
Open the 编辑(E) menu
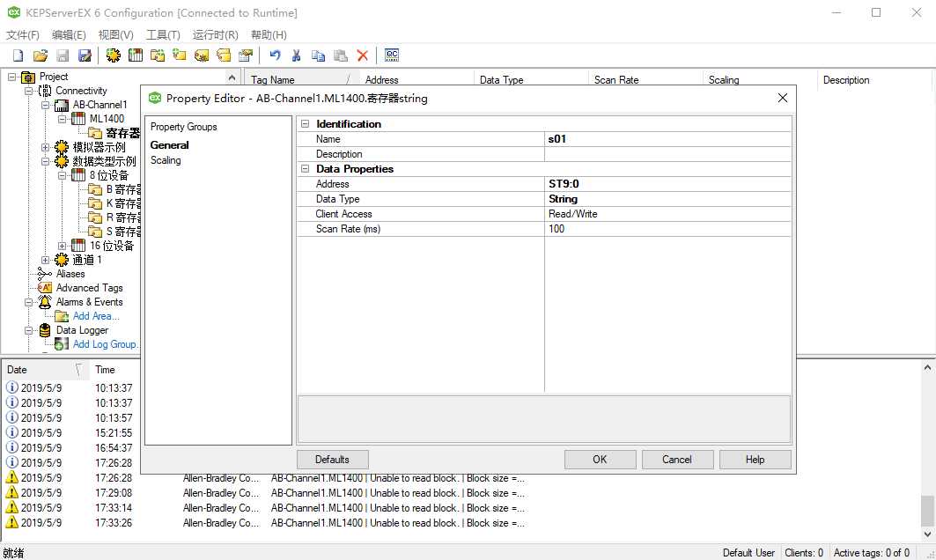(x=69, y=35)
